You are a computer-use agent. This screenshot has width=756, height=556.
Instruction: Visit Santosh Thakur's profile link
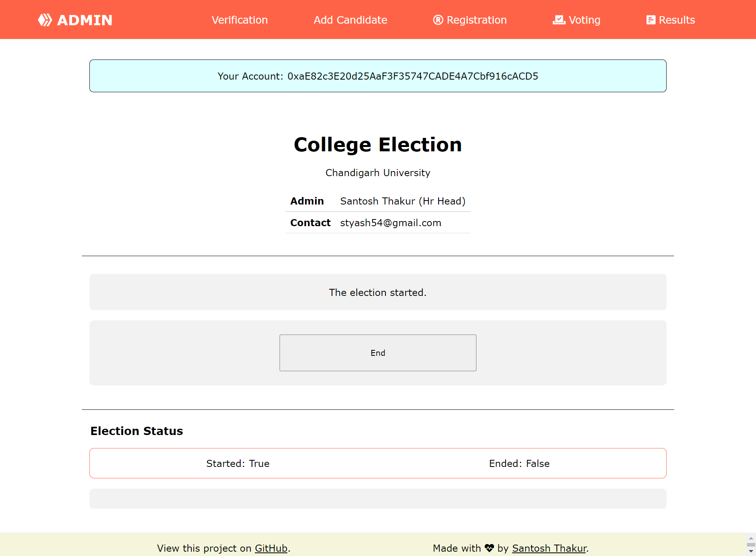tap(549, 548)
